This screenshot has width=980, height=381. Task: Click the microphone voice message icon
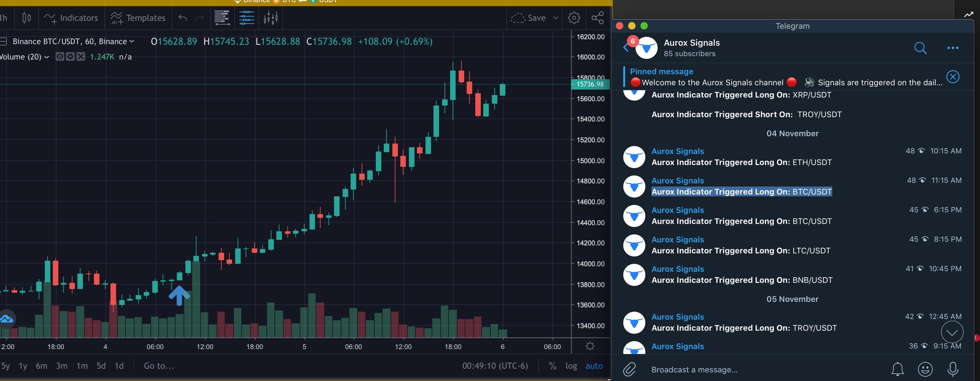[953, 369]
